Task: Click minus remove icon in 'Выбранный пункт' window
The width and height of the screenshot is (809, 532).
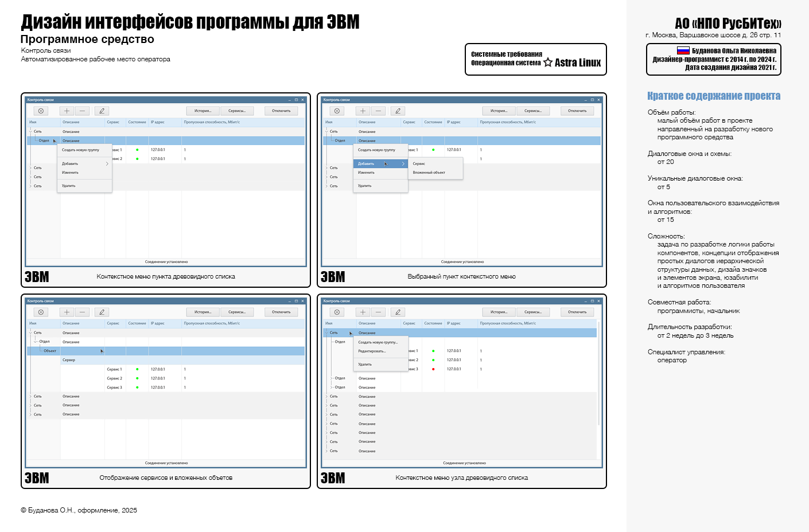Action: 379,111
